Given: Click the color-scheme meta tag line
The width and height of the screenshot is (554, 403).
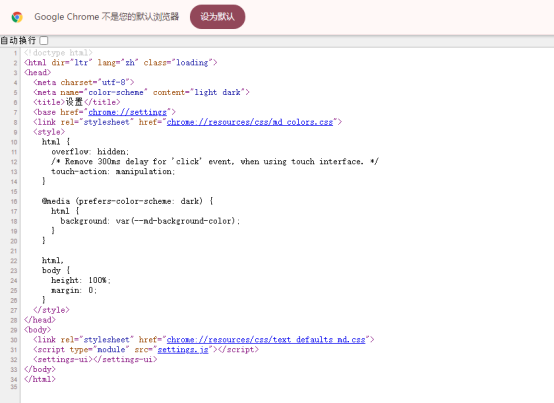Looking at the screenshot, I should point(141,92).
